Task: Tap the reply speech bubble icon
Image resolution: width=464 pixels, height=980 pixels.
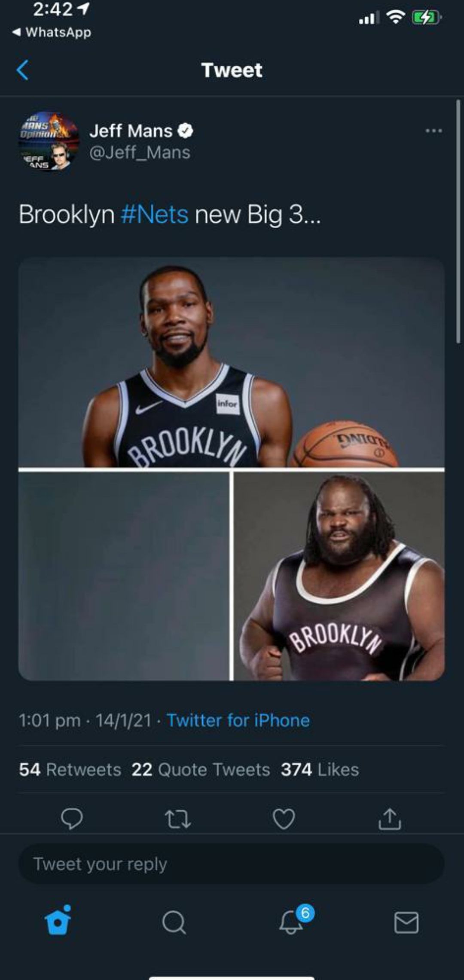Action: (x=72, y=818)
